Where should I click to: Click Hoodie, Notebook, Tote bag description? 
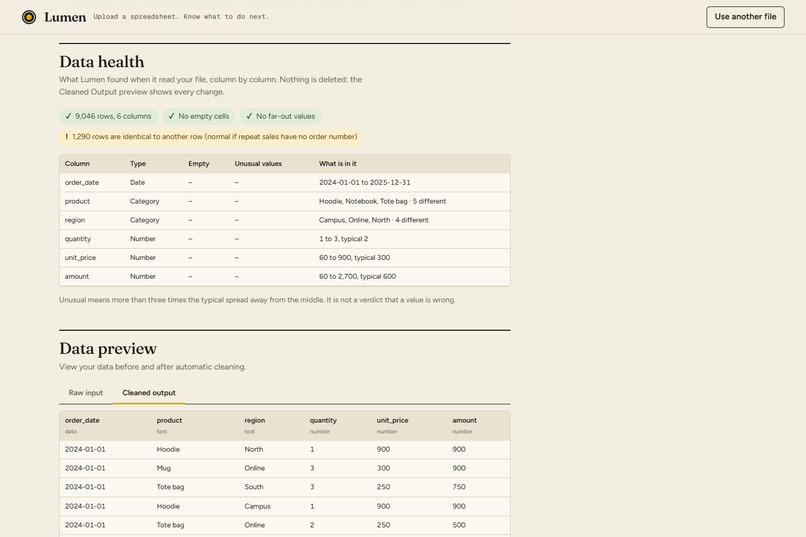coord(382,201)
